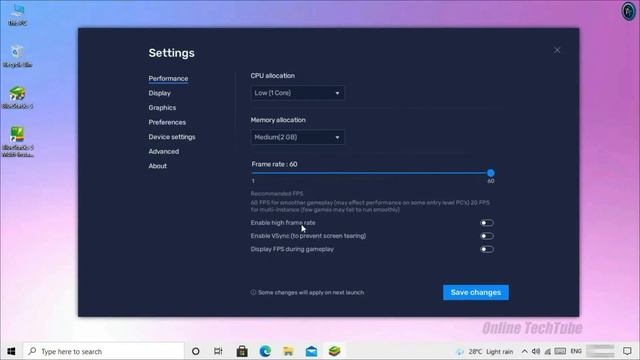Open network status icon in tray
The image size is (640, 360).
coord(548,351)
